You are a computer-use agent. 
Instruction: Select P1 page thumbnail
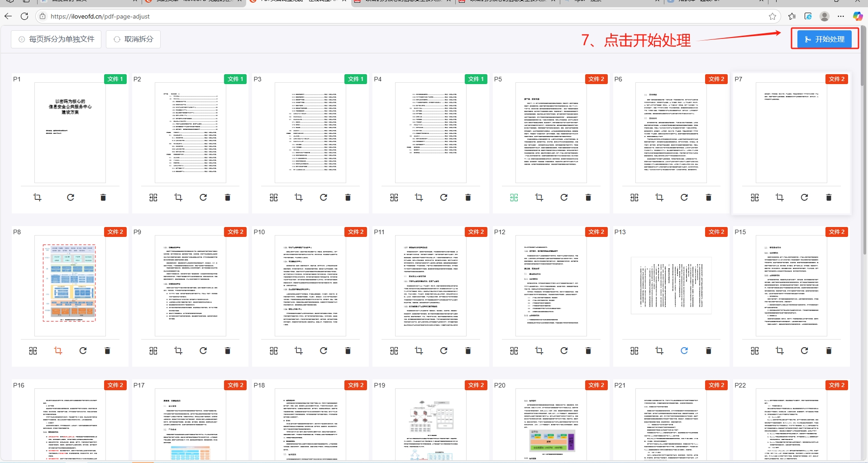click(x=70, y=132)
